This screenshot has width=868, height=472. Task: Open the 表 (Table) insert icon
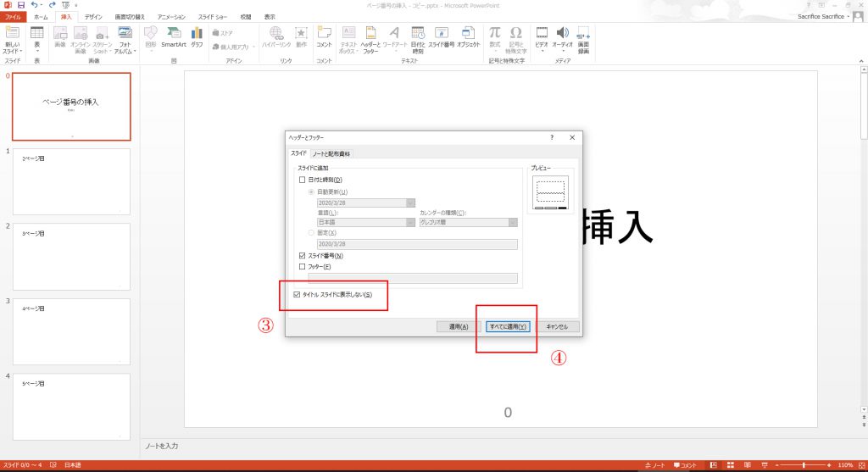[x=37, y=37]
